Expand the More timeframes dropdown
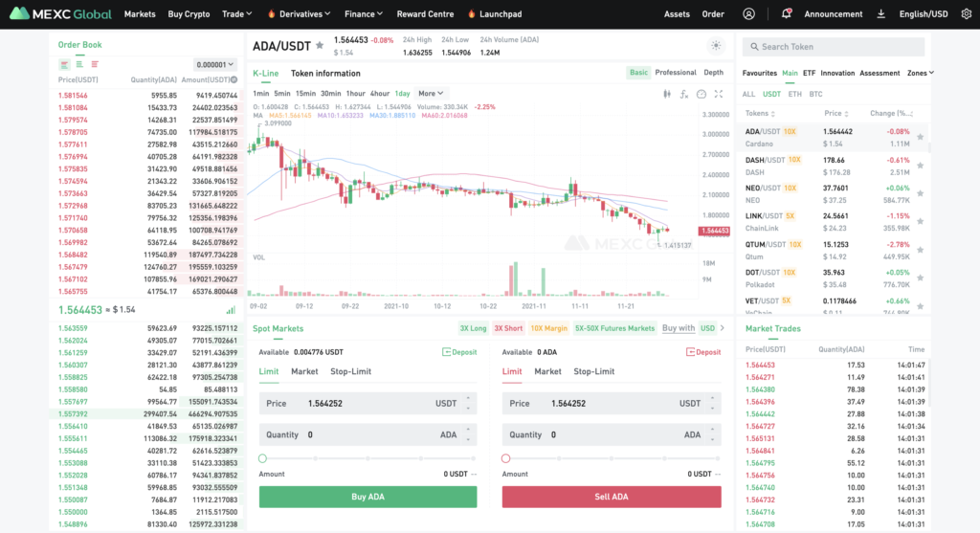980x533 pixels. pos(431,94)
